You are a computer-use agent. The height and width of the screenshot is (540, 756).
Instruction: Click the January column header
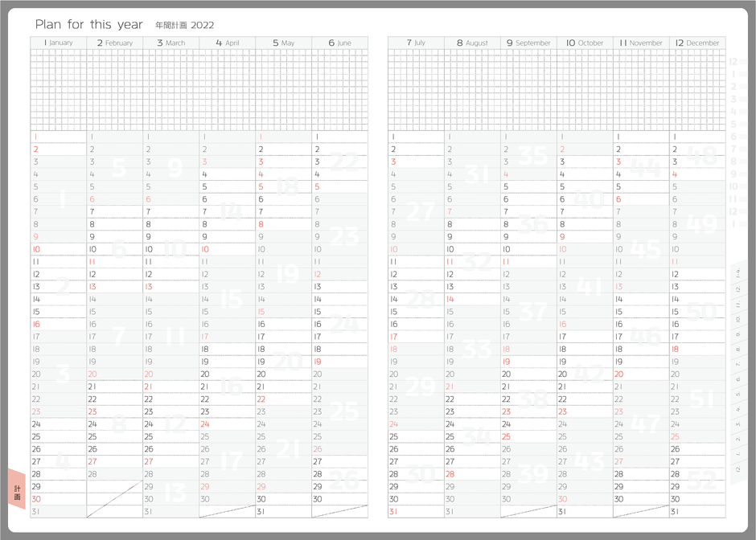click(58, 43)
